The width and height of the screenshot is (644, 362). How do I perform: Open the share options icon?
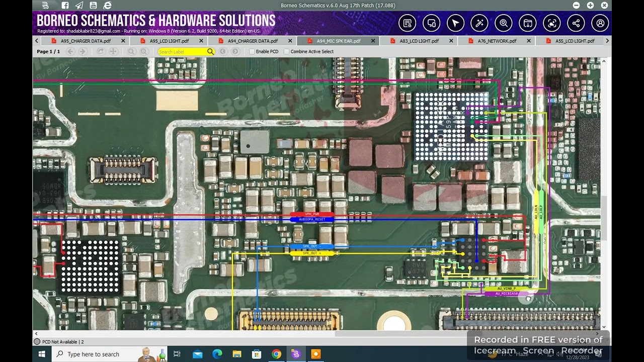coord(576,23)
